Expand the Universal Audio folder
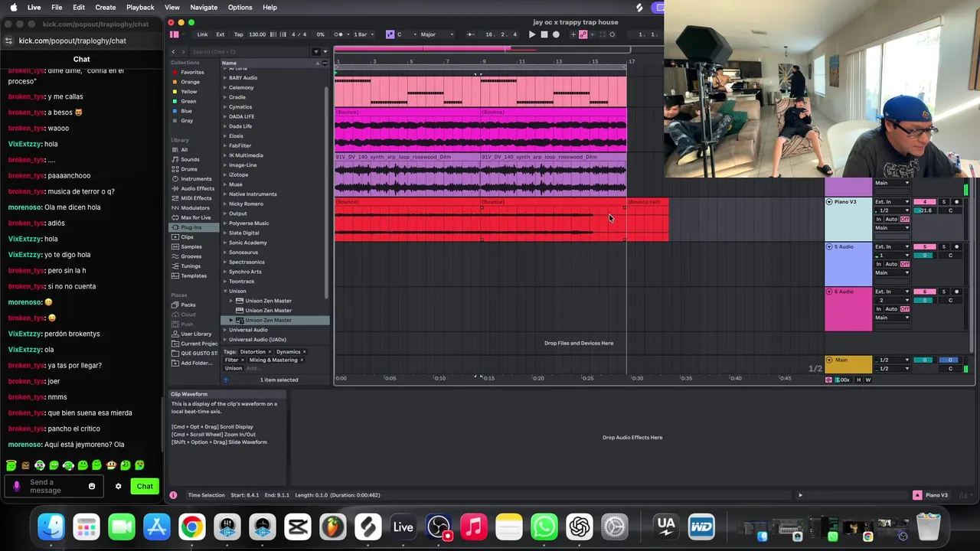This screenshot has width=980, height=551. [225, 330]
